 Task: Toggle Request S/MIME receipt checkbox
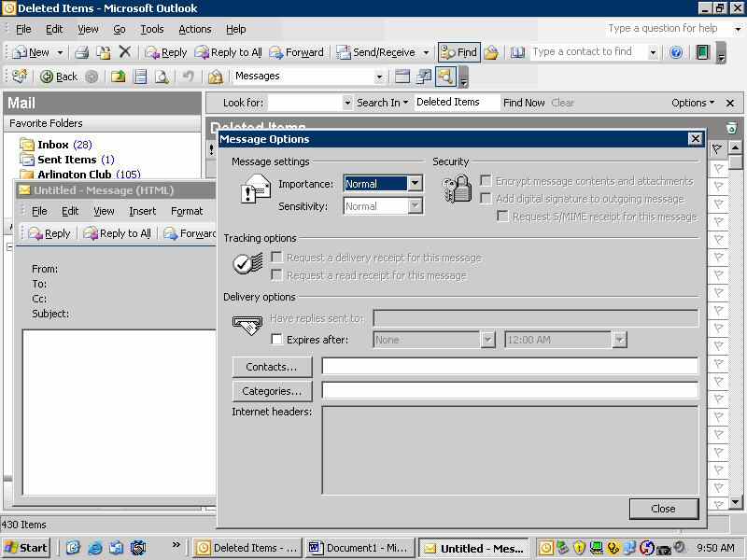click(x=502, y=217)
